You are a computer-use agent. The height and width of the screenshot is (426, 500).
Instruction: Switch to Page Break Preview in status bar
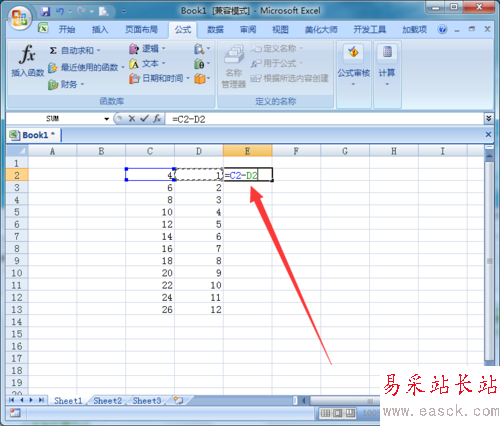coord(350,413)
